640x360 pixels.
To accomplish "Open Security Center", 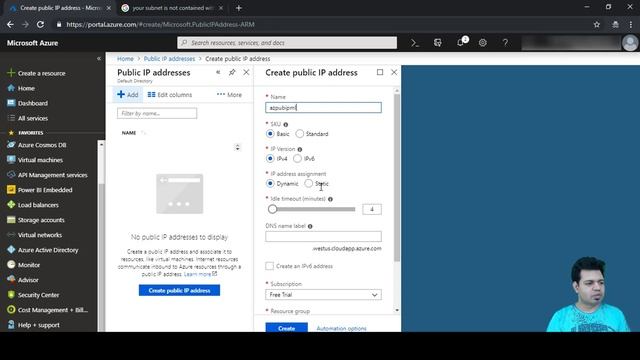I will point(33,295).
